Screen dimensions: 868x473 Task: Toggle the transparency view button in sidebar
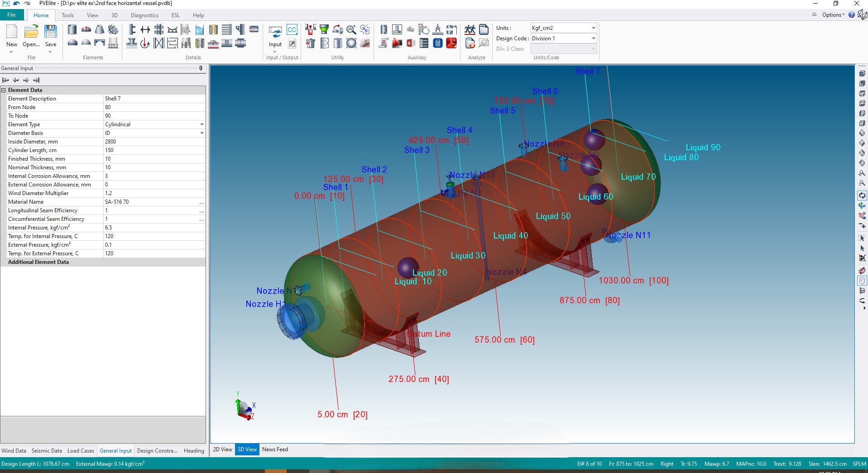(x=862, y=281)
